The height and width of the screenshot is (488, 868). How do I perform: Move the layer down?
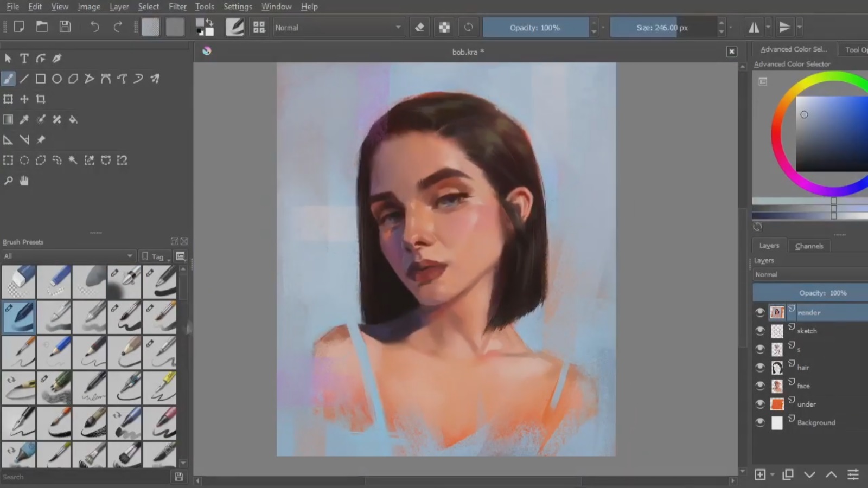[x=809, y=474]
